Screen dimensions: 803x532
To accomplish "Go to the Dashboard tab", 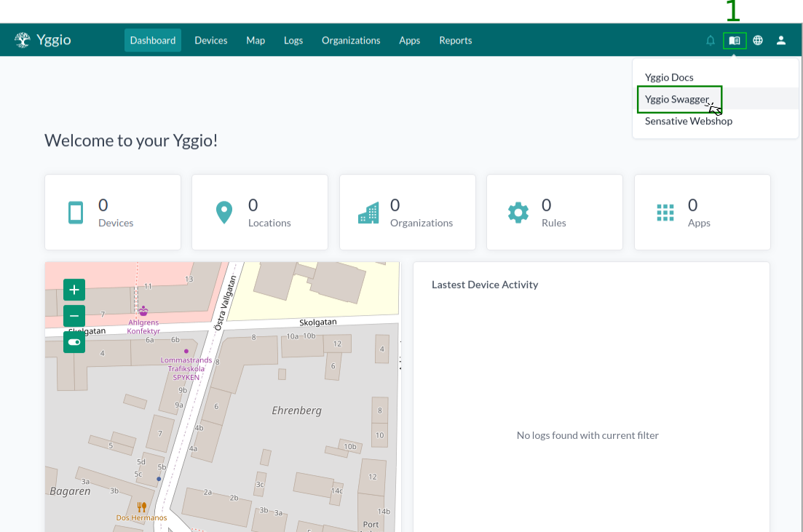I will [153, 41].
